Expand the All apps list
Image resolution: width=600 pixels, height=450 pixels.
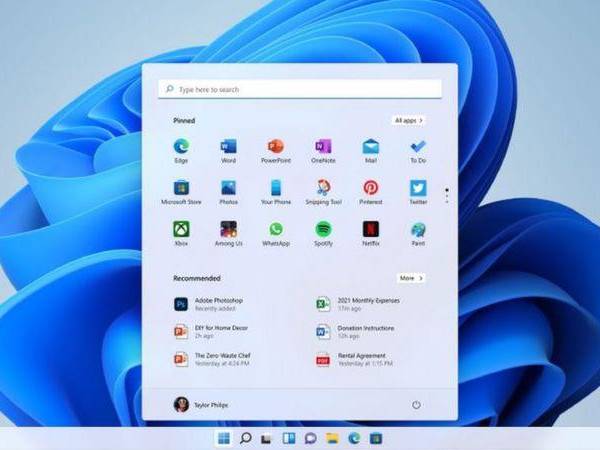(409, 120)
